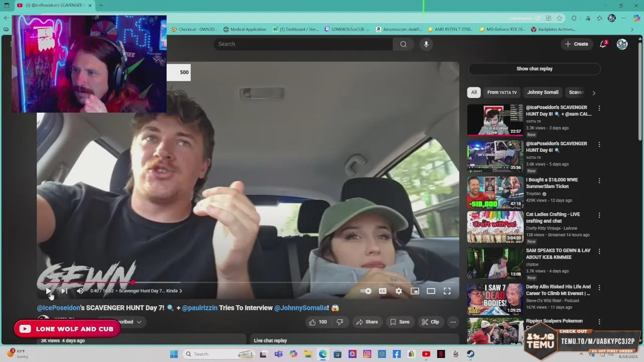This screenshot has height=362, width=644.
Task: Toggle the autoplay switch in player
Action: (366, 291)
